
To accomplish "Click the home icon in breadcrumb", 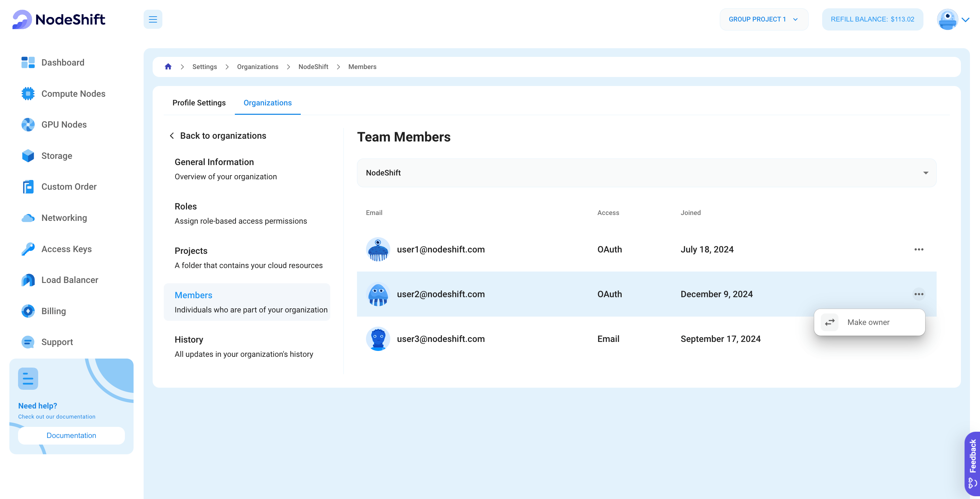I will click(x=168, y=67).
